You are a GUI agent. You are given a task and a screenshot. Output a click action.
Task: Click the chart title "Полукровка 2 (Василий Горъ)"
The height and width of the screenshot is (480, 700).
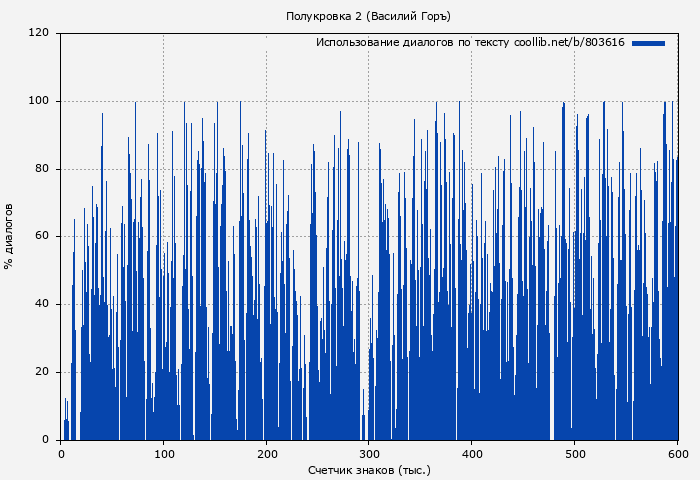click(368, 16)
